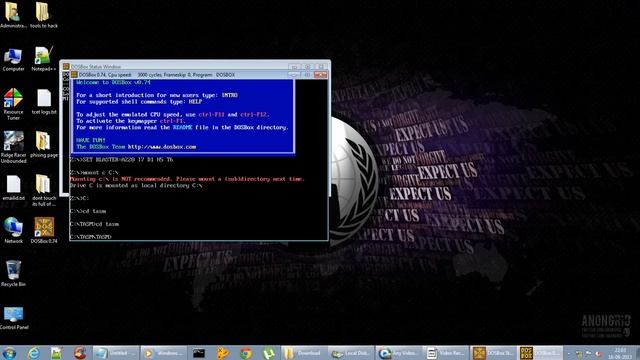Image resolution: width=640 pixels, height=360 pixels.
Task: Open Google Chrome from the taskbar
Action: point(246,353)
